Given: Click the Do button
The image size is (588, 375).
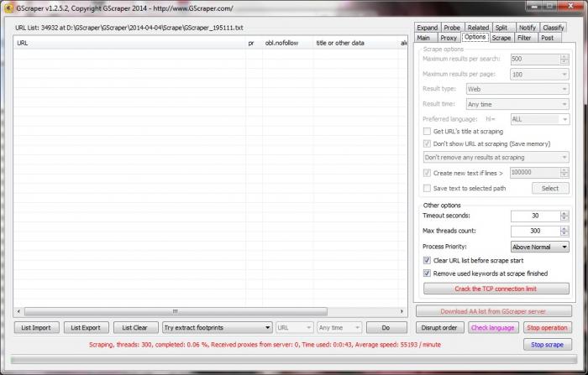Looking at the screenshot, I should (x=386, y=328).
